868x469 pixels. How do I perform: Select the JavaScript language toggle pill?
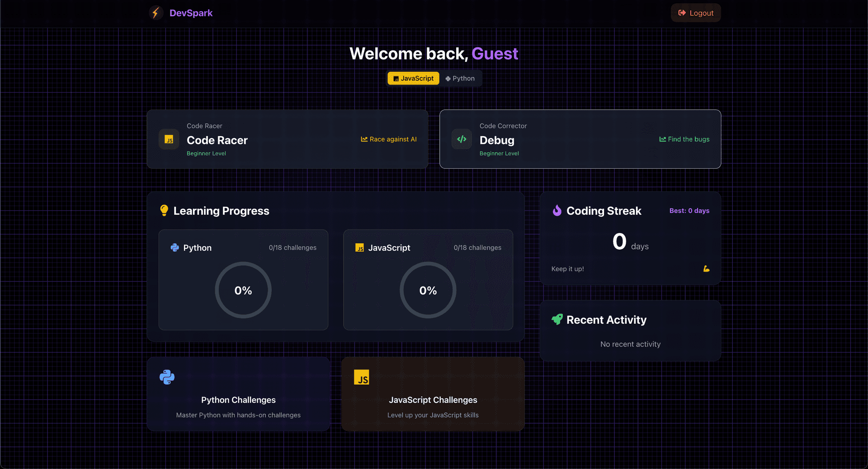click(x=413, y=78)
